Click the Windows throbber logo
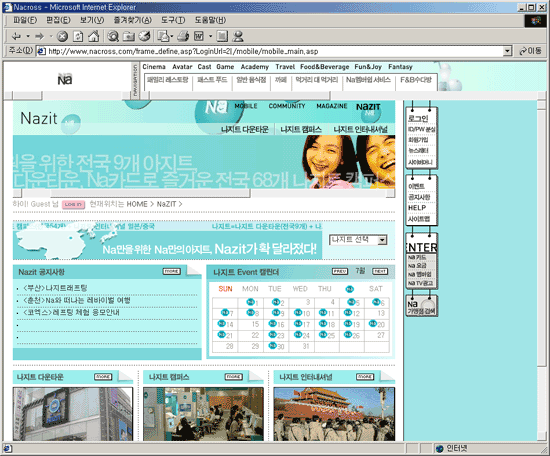The width and height of the screenshot is (550, 456). point(536,21)
